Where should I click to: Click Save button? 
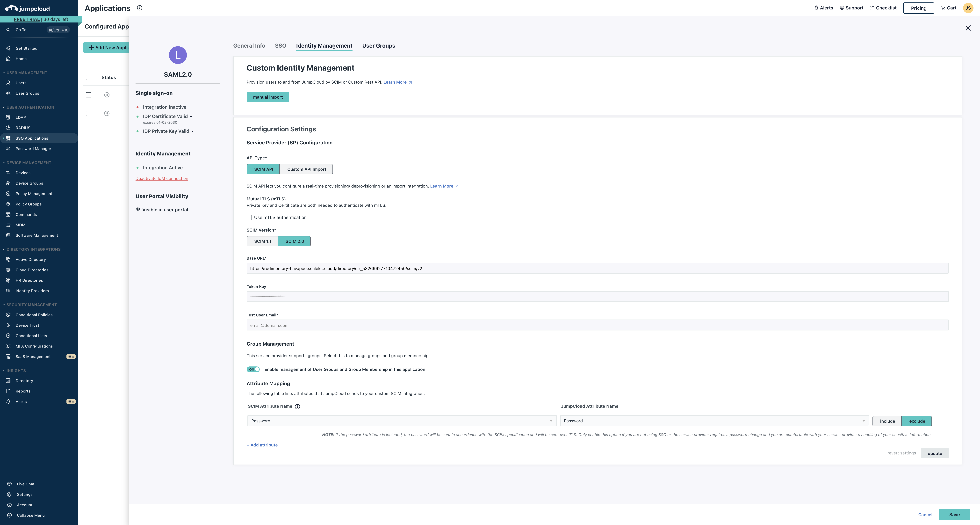click(x=954, y=515)
